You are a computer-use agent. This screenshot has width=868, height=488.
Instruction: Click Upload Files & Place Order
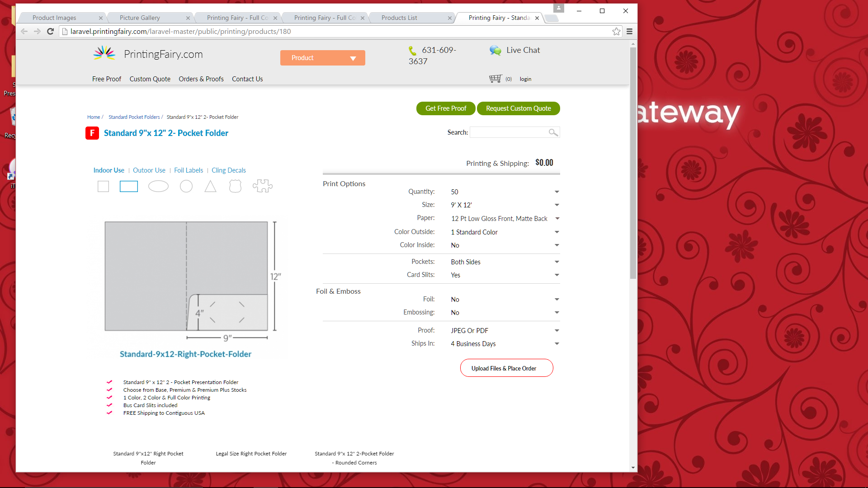pyautogui.click(x=506, y=368)
